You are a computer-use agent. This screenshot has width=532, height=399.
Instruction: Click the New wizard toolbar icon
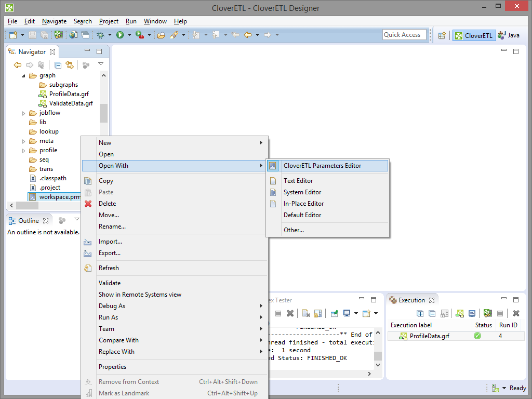pos(13,35)
